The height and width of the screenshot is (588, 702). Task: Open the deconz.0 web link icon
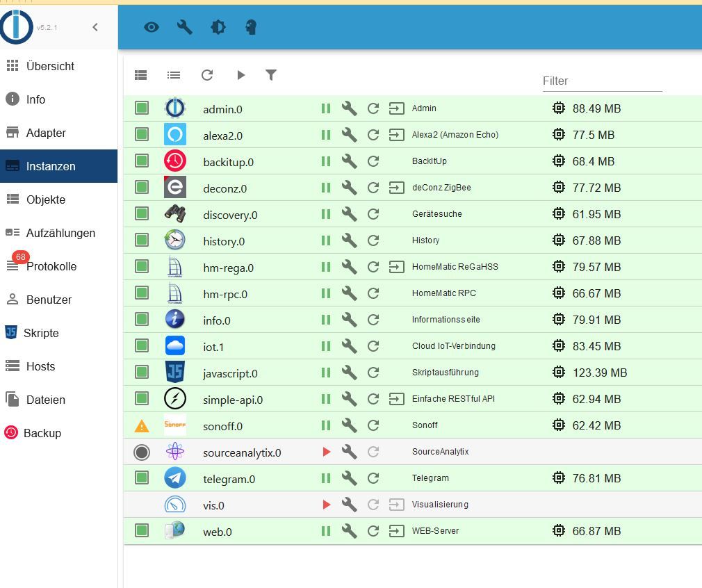pyautogui.click(x=396, y=188)
